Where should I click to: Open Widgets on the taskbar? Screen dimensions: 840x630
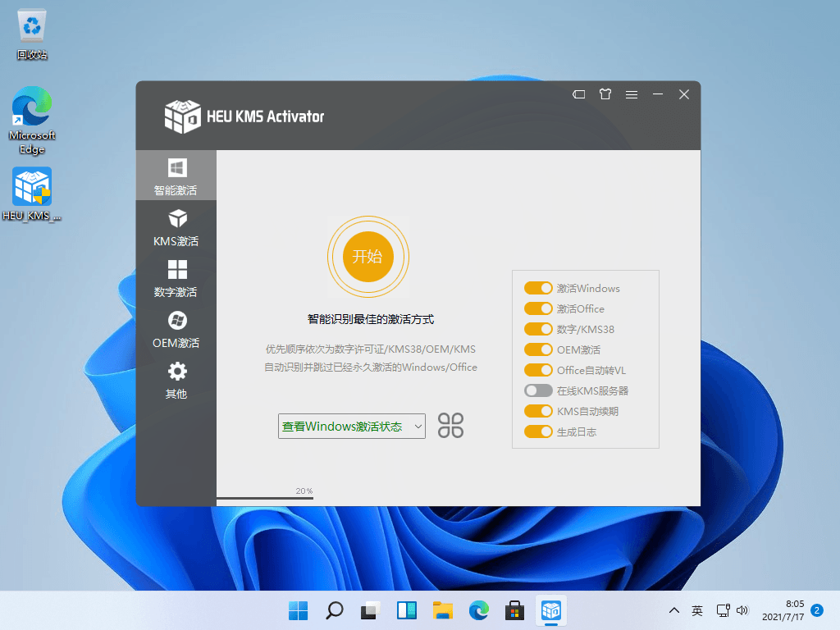(407, 610)
